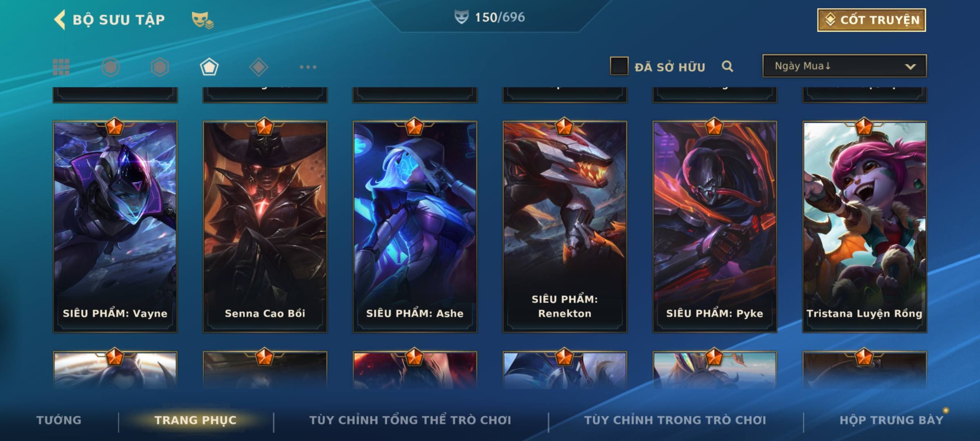Viewport: 980px width, 441px height.
Task: Open the three-dots more filters icon
Action: click(x=308, y=67)
